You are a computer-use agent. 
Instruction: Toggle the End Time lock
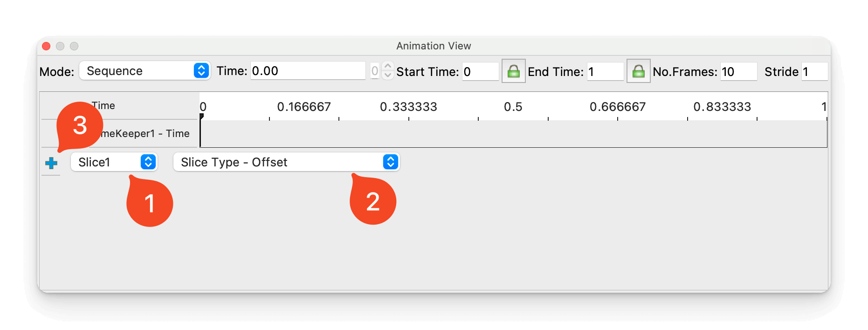tap(639, 71)
